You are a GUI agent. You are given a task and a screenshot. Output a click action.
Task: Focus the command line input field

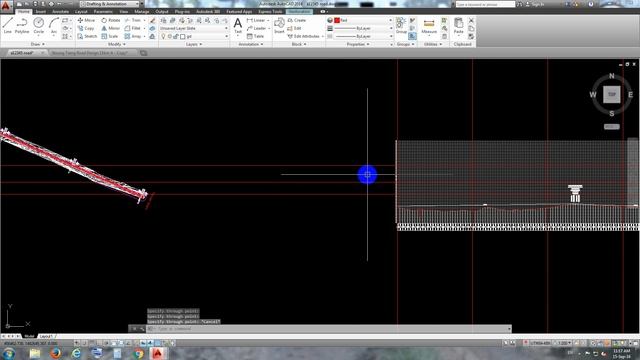(x=329, y=329)
